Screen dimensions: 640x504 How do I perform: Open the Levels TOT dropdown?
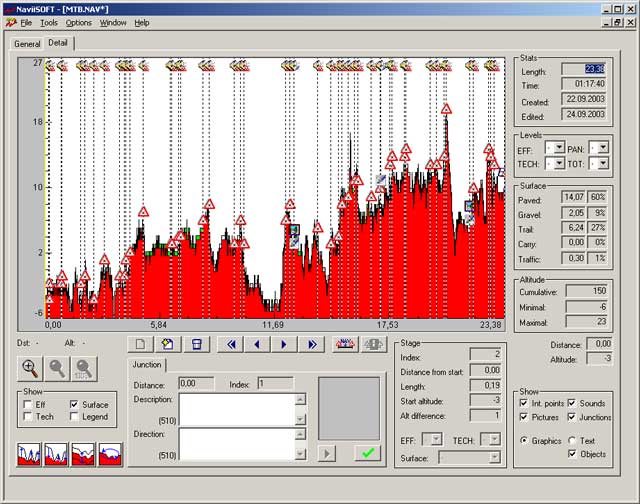603,163
